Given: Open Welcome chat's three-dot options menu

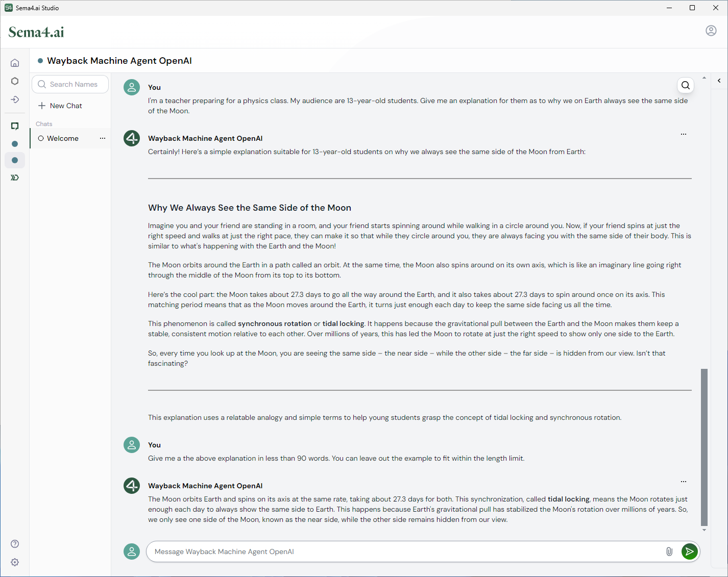Looking at the screenshot, I should (103, 138).
